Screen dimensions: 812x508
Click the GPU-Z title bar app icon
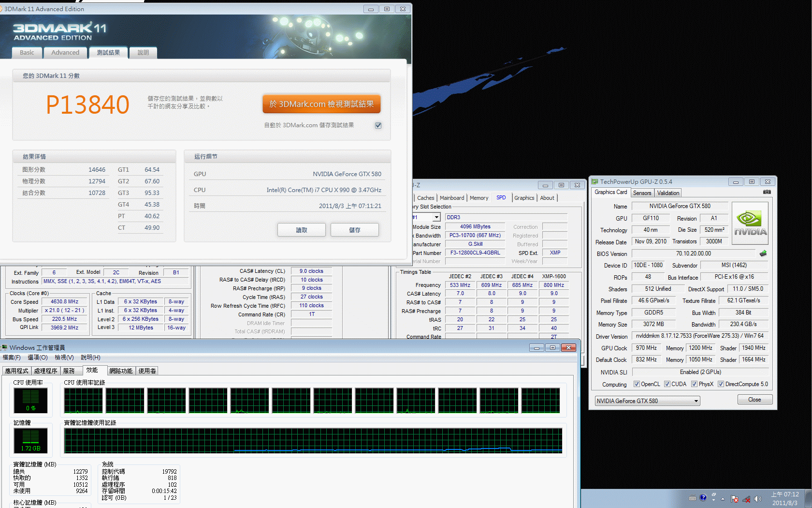[x=595, y=182]
